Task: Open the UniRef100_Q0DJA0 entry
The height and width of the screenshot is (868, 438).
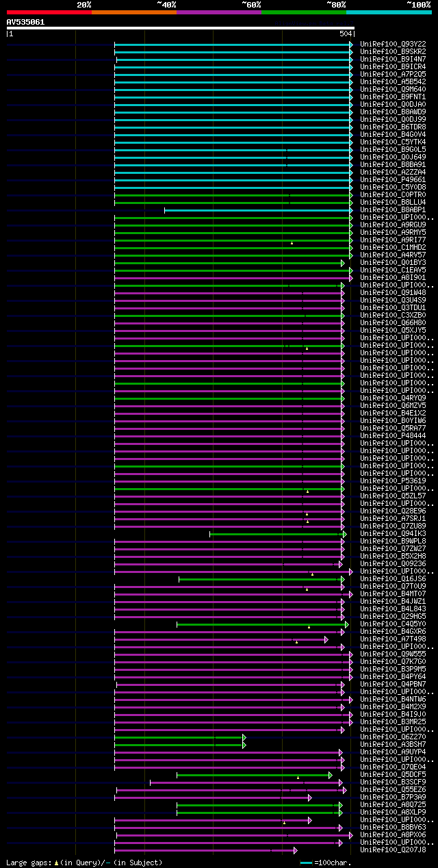Action: [x=393, y=104]
